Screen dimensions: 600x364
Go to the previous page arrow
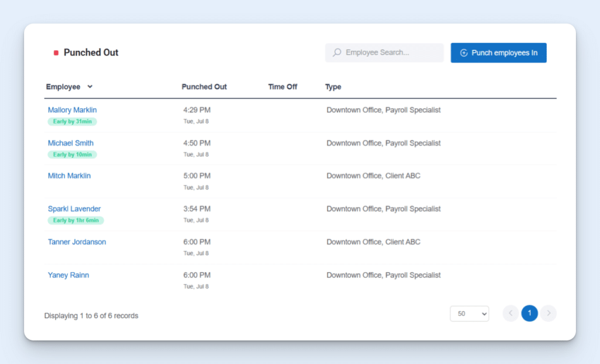[510, 314]
